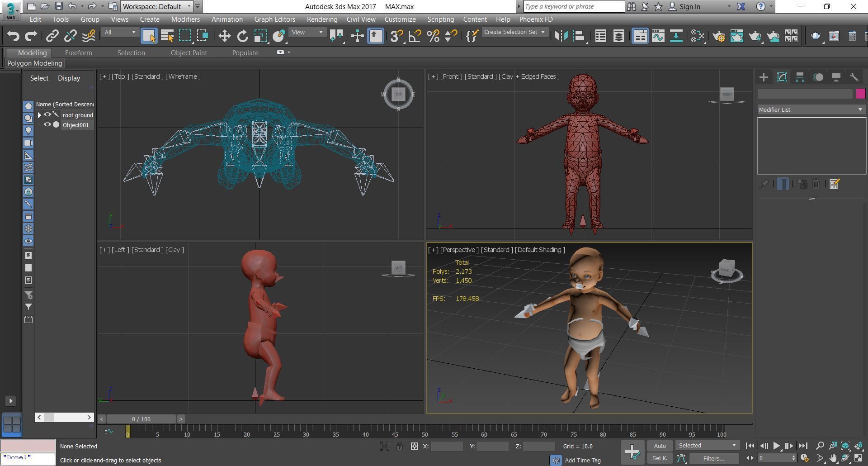
Task: Activate Select and Rotate tool
Action: coord(242,36)
